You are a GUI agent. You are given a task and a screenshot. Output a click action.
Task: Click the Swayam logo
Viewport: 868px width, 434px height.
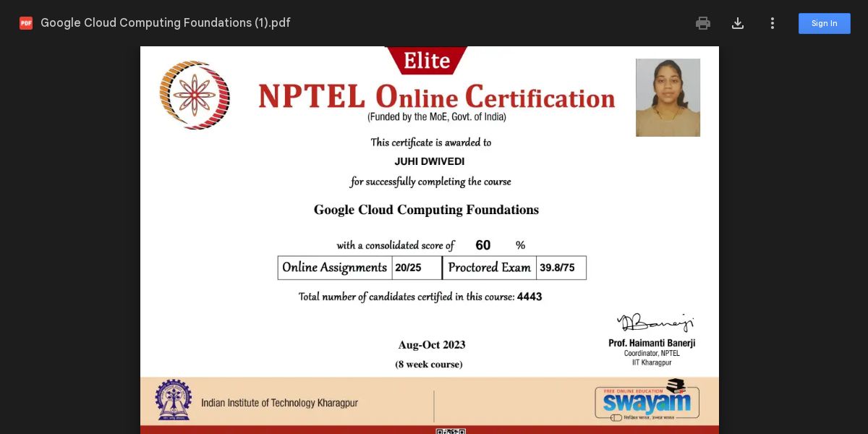click(x=647, y=400)
